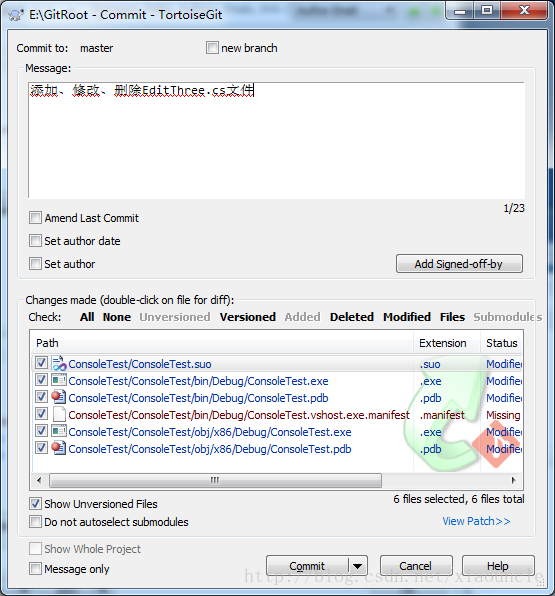Open the View Patch>> link
Viewport: 555px width, 596px height.
coord(476,521)
